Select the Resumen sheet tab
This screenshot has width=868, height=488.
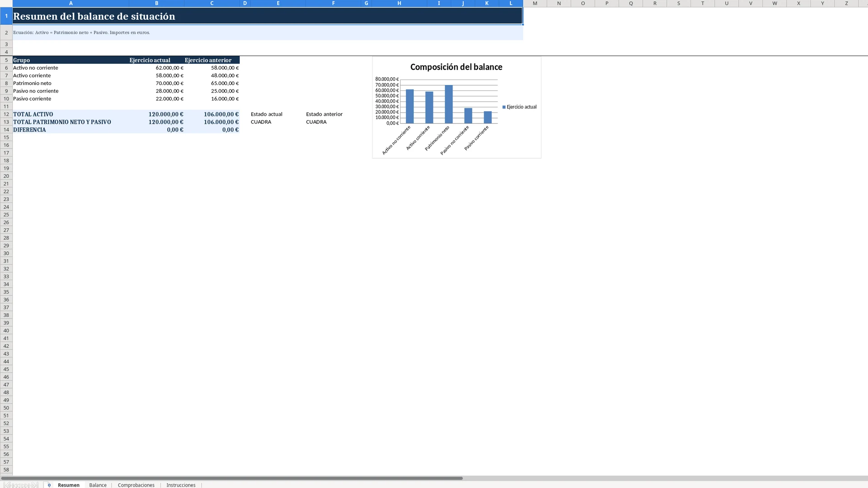(69, 485)
